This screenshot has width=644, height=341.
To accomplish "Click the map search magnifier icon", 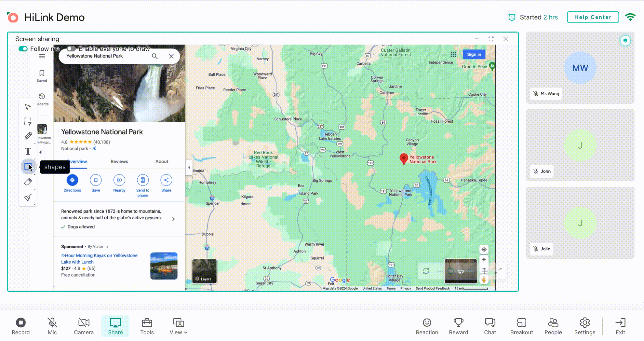I will point(155,56).
